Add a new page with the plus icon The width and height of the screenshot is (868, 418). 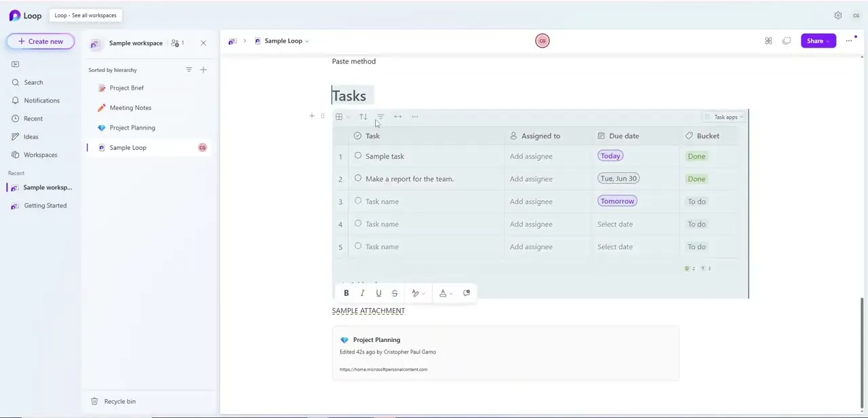pyautogui.click(x=203, y=70)
